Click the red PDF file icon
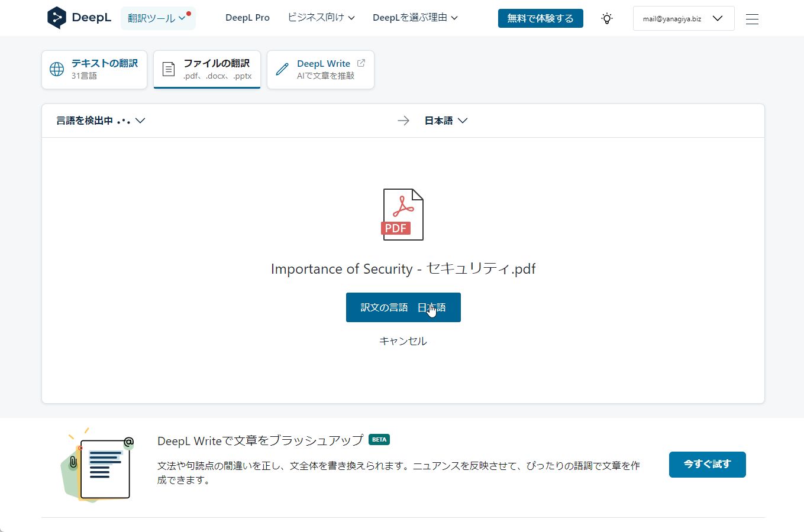Image resolution: width=804 pixels, height=532 pixels. (x=403, y=214)
